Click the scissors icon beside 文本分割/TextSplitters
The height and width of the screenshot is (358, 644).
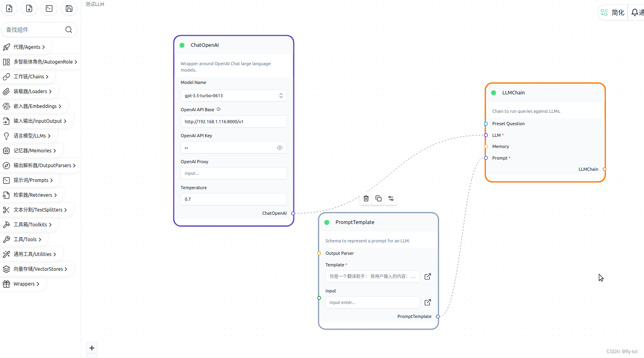(6, 210)
